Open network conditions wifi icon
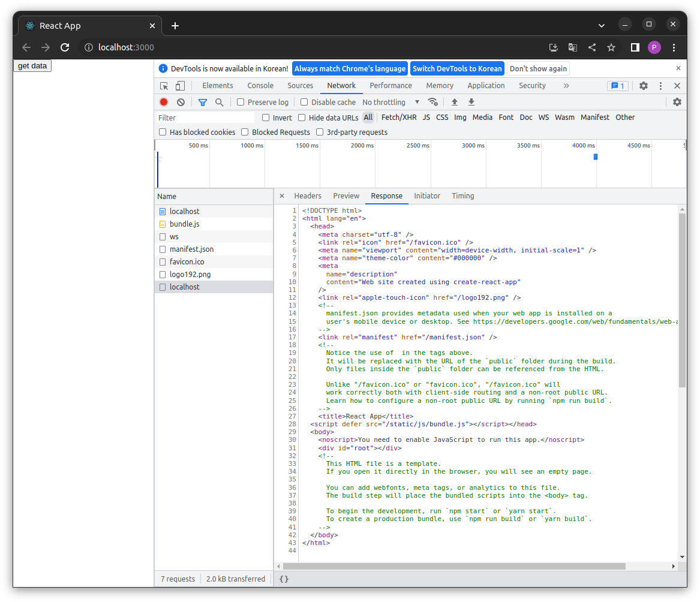This screenshot has height=602, width=700. pos(432,102)
